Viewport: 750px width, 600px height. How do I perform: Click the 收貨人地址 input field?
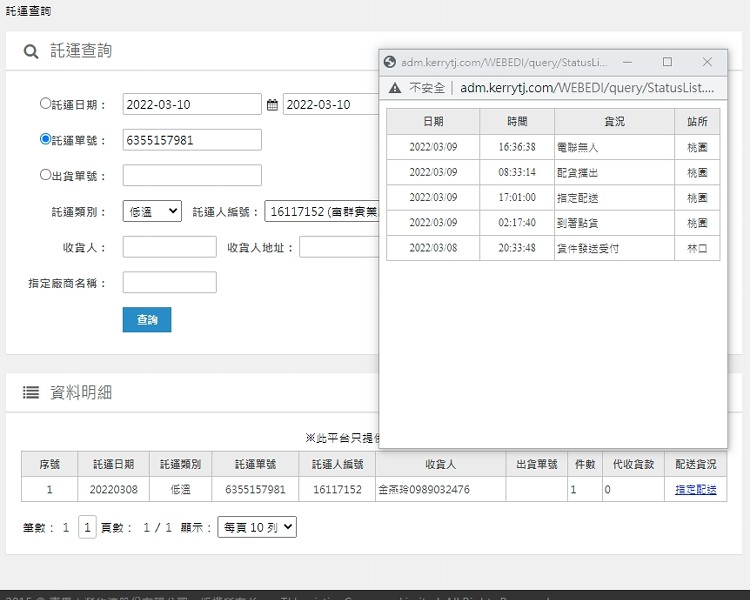[340, 247]
